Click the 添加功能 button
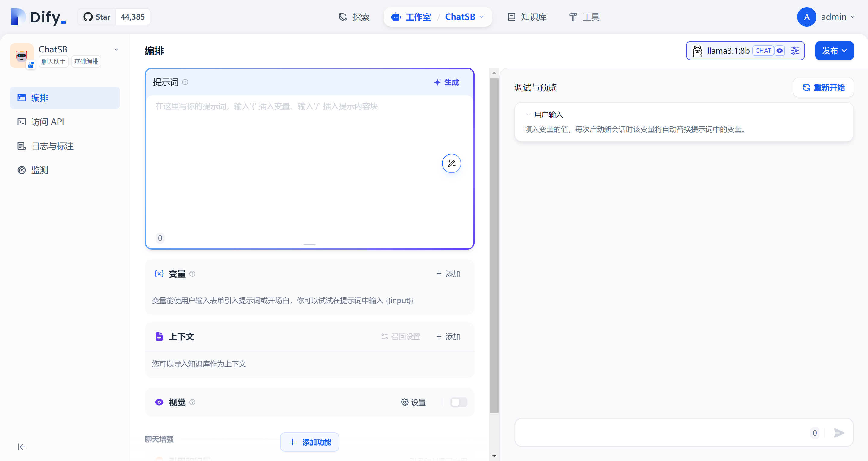Viewport: 868px width, 461px height. pos(309,442)
